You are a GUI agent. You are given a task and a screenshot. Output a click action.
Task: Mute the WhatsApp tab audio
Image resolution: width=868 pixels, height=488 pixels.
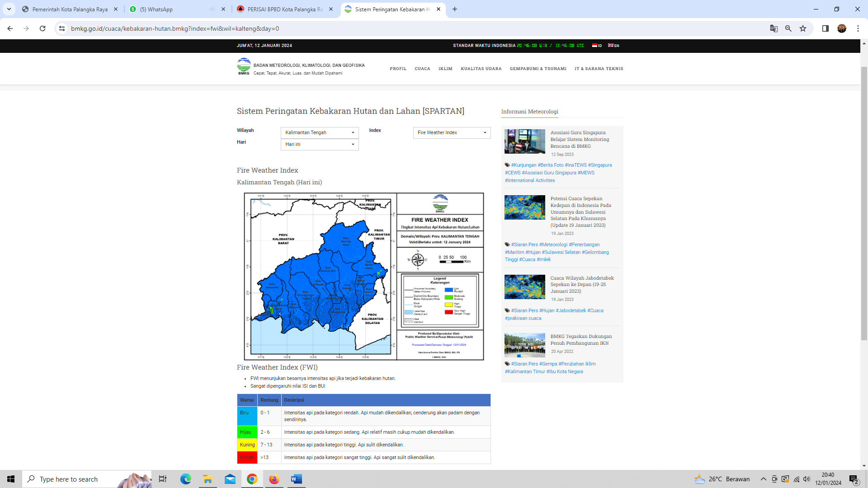click(x=212, y=9)
